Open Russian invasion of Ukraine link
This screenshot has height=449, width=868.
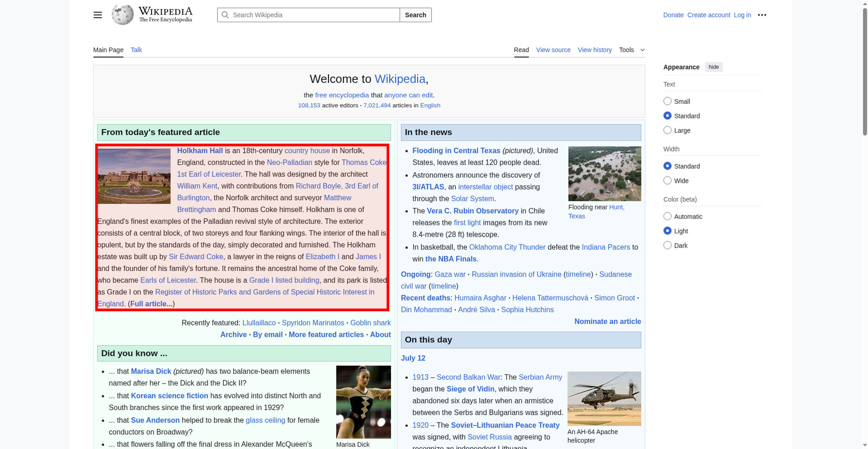[516, 274]
